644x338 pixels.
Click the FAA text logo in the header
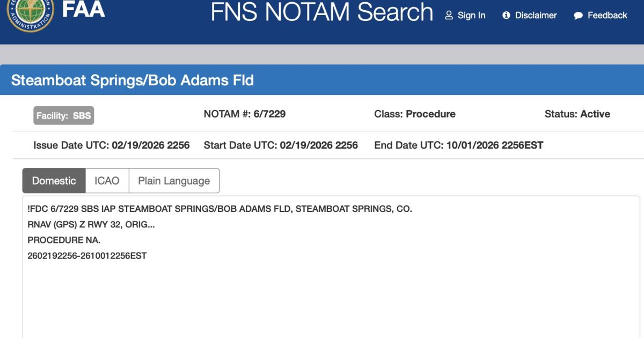tap(83, 9)
